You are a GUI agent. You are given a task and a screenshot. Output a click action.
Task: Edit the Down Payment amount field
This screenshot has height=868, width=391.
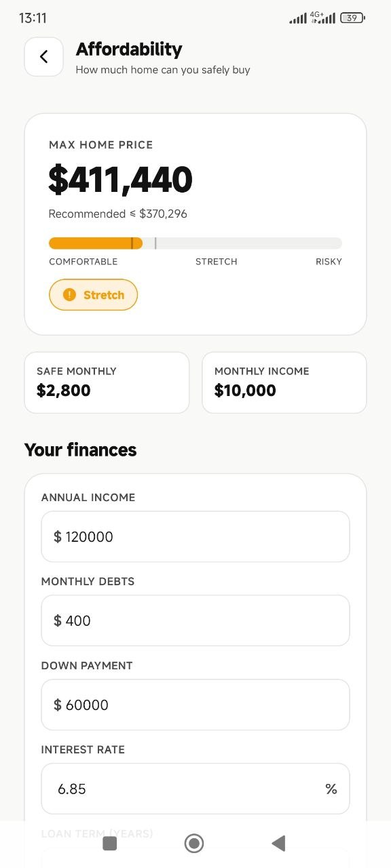pyautogui.click(x=195, y=705)
